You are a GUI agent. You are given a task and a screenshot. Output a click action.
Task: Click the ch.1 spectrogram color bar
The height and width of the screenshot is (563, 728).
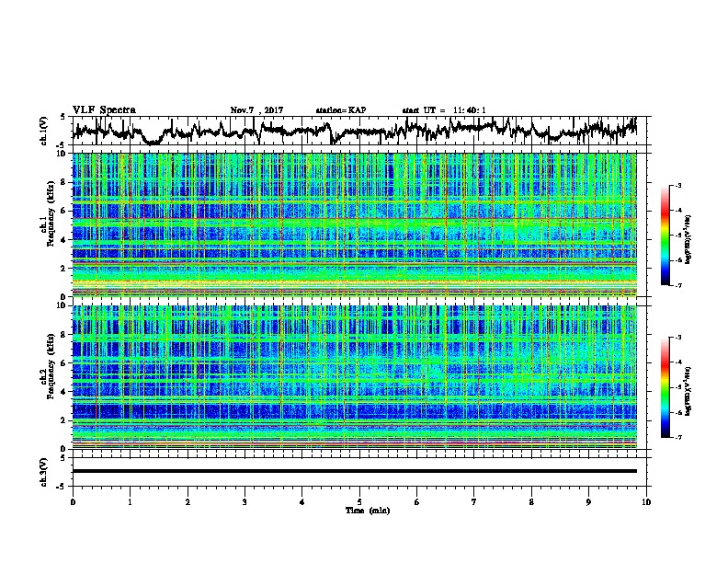(x=665, y=236)
